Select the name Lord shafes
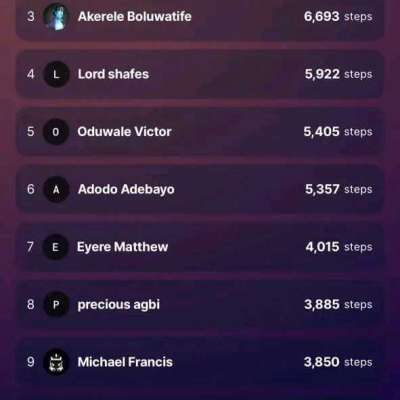The image size is (400, 400). point(113,74)
